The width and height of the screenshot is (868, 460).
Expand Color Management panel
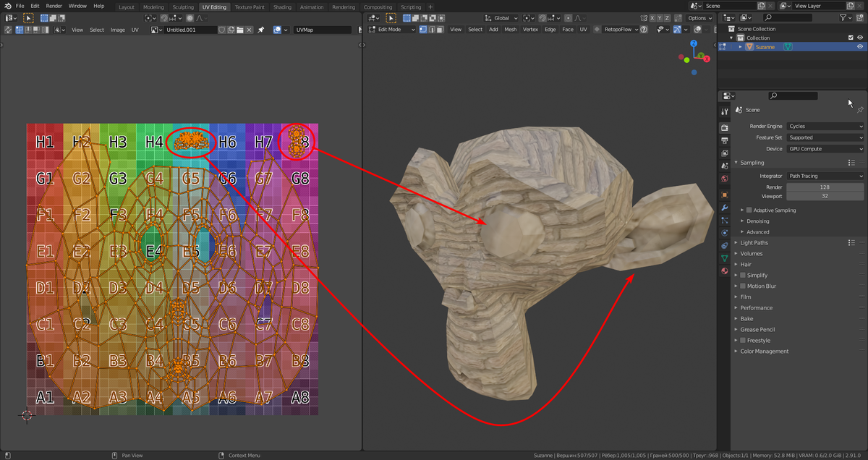[764, 352]
